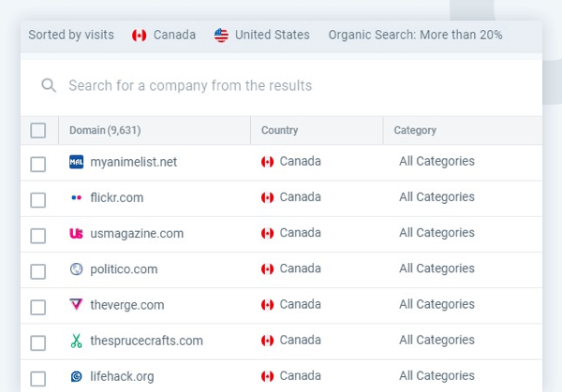
Task: Click the Country column header
Action: pos(280,130)
